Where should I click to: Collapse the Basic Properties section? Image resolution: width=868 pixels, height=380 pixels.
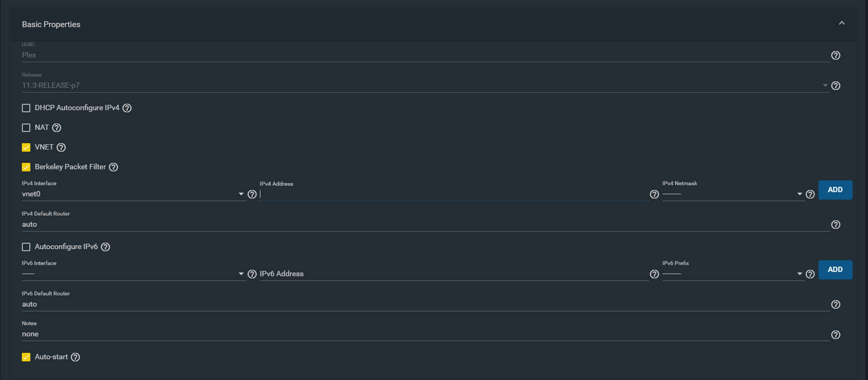point(841,23)
